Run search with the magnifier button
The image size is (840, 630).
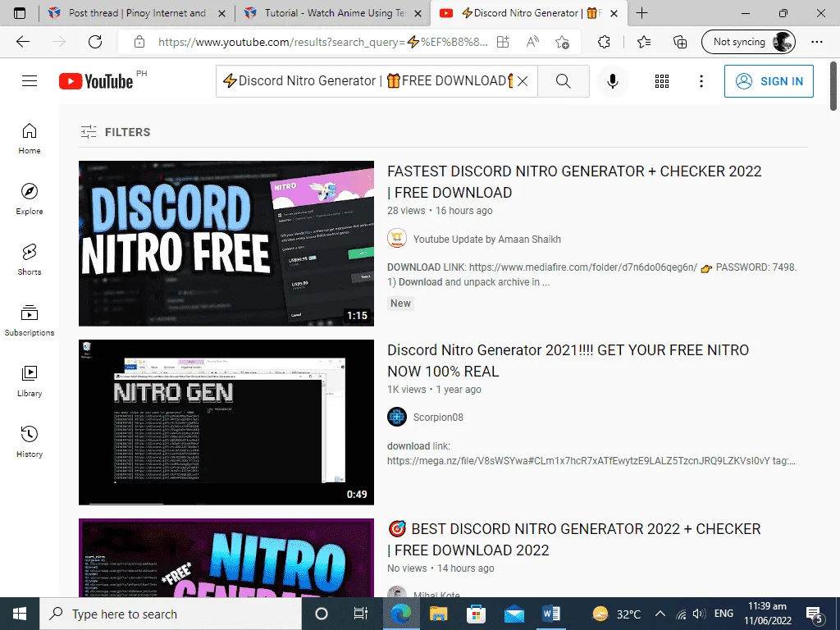[x=563, y=81]
